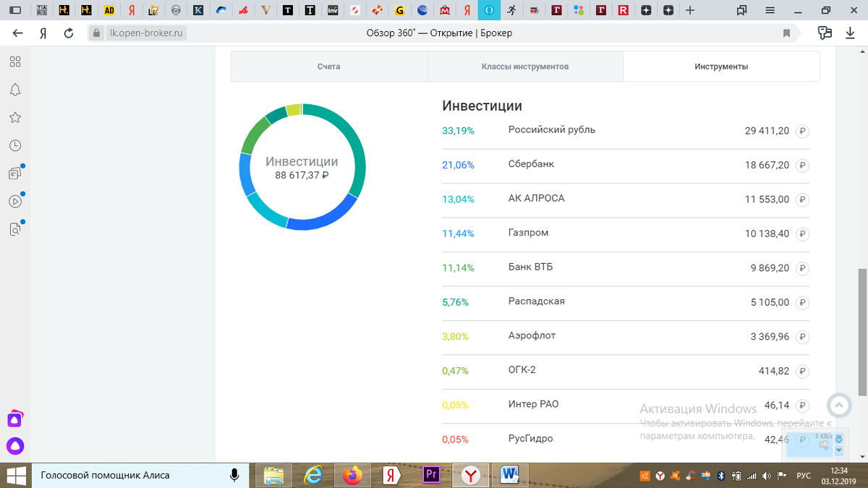
Task: Click ruble icon in ОГК-2 row
Action: click(801, 372)
